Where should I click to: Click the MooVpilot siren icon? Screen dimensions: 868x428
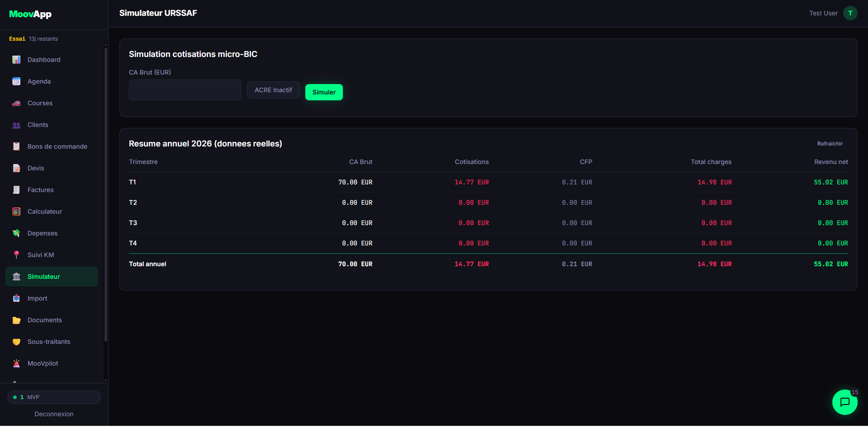point(16,363)
